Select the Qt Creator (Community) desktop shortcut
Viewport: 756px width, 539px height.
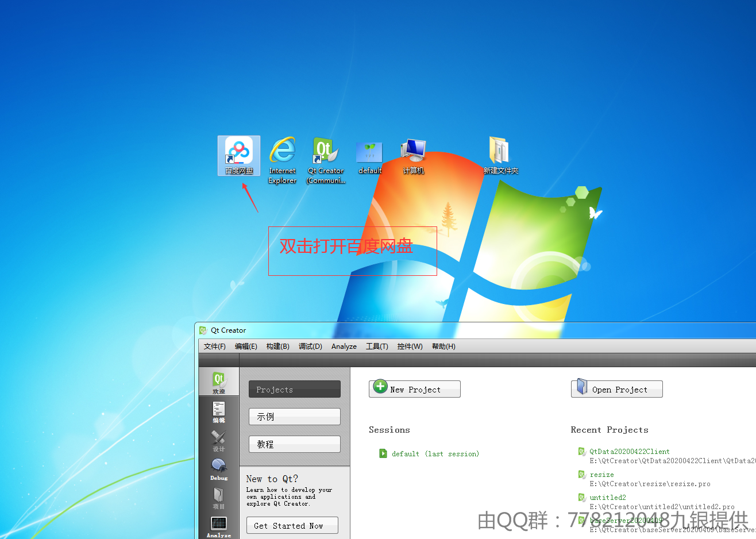point(326,160)
